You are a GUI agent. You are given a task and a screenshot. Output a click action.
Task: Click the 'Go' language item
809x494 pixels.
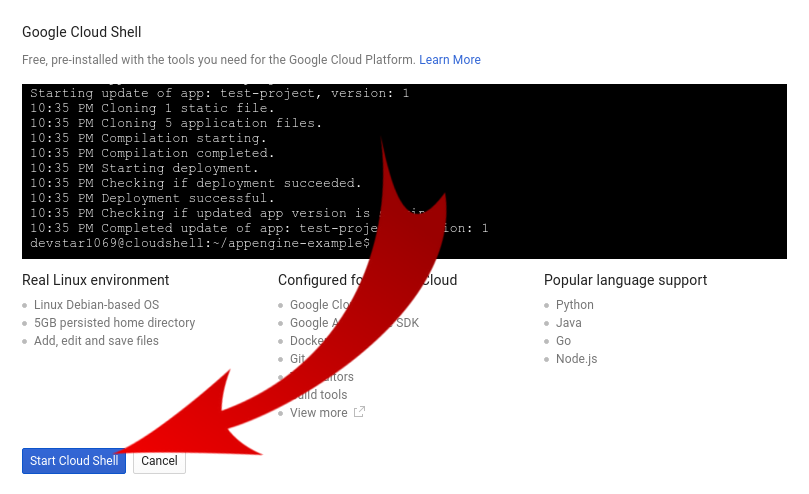[x=563, y=341]
